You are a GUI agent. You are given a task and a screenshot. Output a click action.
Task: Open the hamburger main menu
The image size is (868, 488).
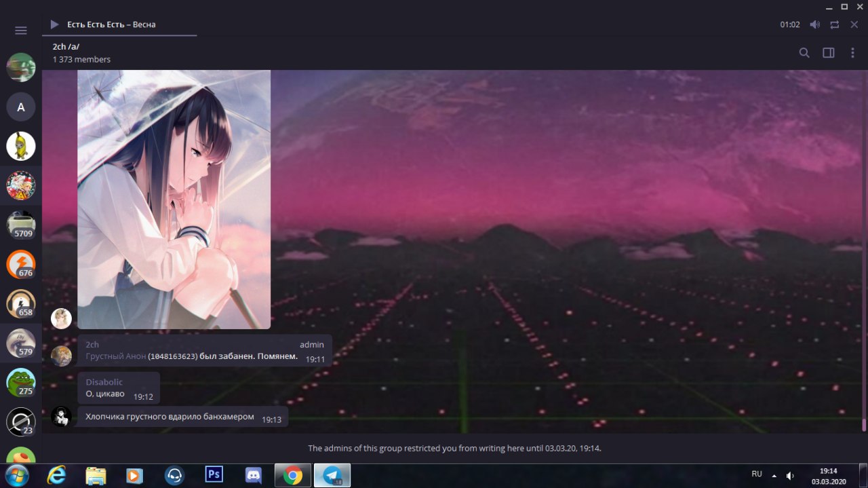(x=21, y=31)
